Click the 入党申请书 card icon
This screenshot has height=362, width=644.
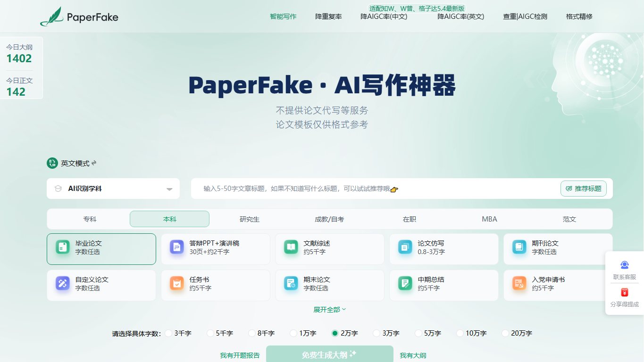coord(519,283)
